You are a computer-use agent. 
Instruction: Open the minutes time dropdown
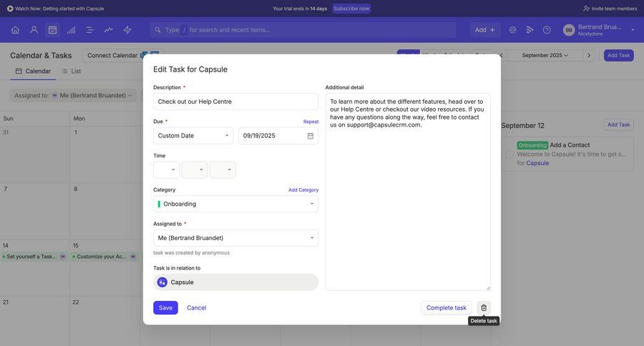194,170
